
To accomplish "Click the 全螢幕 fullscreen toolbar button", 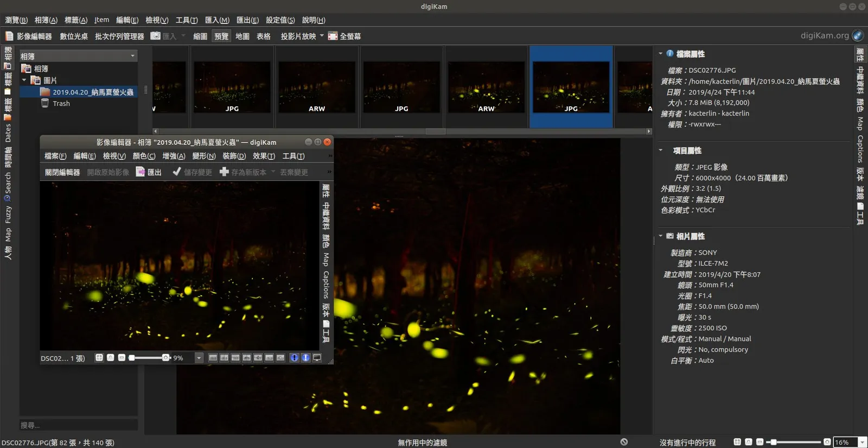I will pyautogui.click(x=344, y=36).
